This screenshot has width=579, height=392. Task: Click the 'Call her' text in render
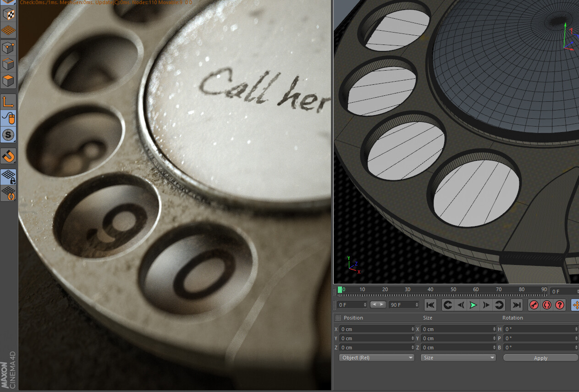coord(265,91)
